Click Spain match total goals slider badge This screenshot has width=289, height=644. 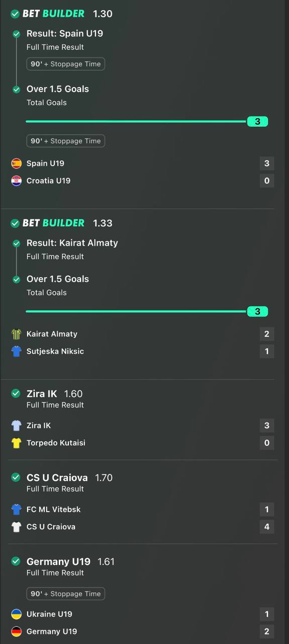(x=257, y=121)
